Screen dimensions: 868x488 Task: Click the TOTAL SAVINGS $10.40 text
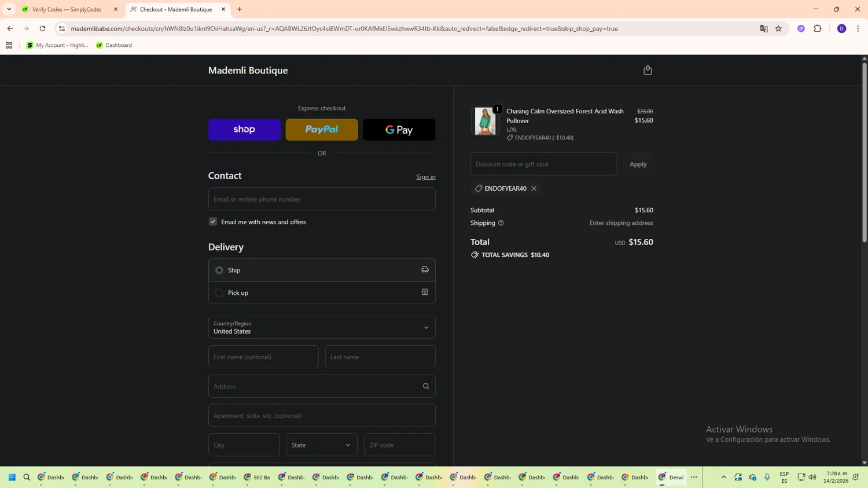point(515,255)
